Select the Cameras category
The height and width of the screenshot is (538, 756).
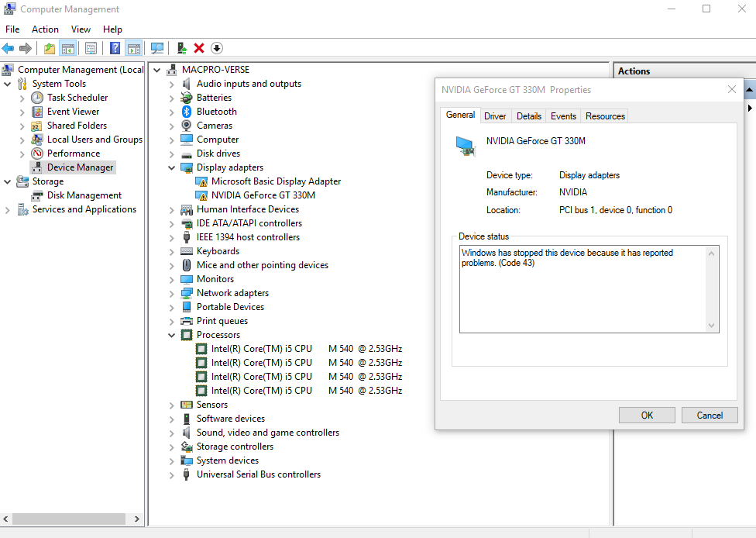(214, 126)
